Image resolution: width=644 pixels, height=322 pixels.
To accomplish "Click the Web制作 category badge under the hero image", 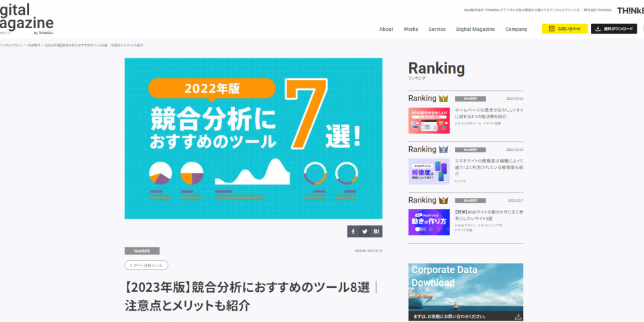I will pyautogui.click(x=142, y=251).
